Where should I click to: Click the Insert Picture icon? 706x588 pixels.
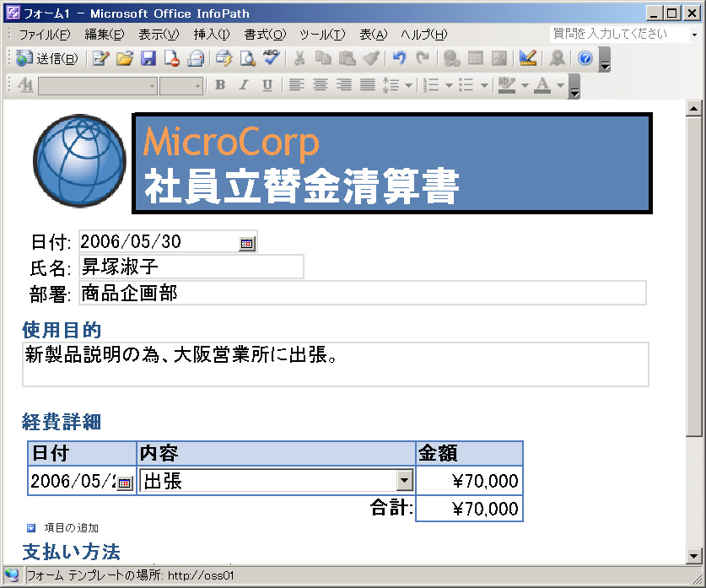pos(499,58)
